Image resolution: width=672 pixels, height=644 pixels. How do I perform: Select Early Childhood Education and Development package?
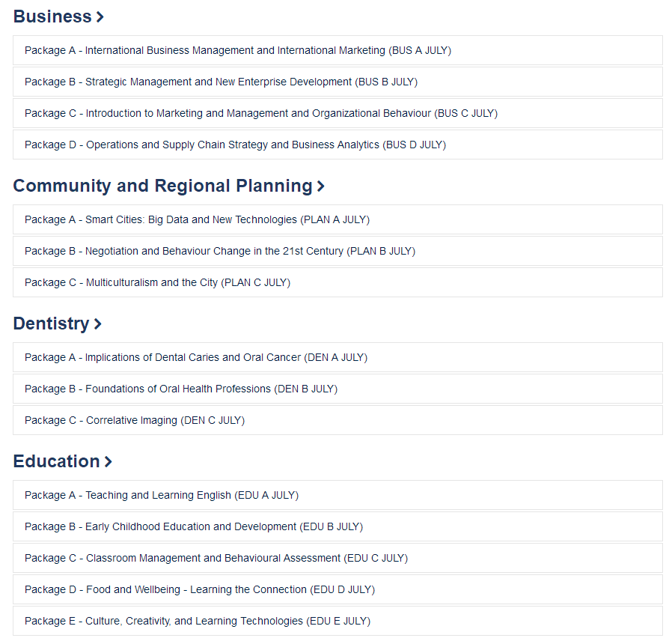[337, 526]
